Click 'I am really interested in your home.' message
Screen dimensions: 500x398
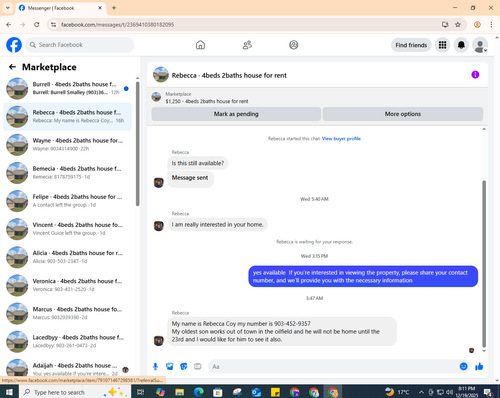(x=217, y=225)
